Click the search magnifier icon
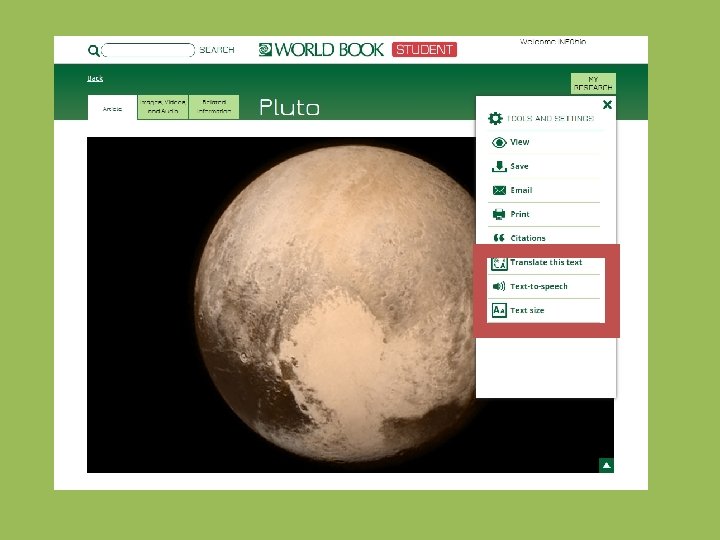The height and width of the screenshot is (540, 720). point(93,51)
